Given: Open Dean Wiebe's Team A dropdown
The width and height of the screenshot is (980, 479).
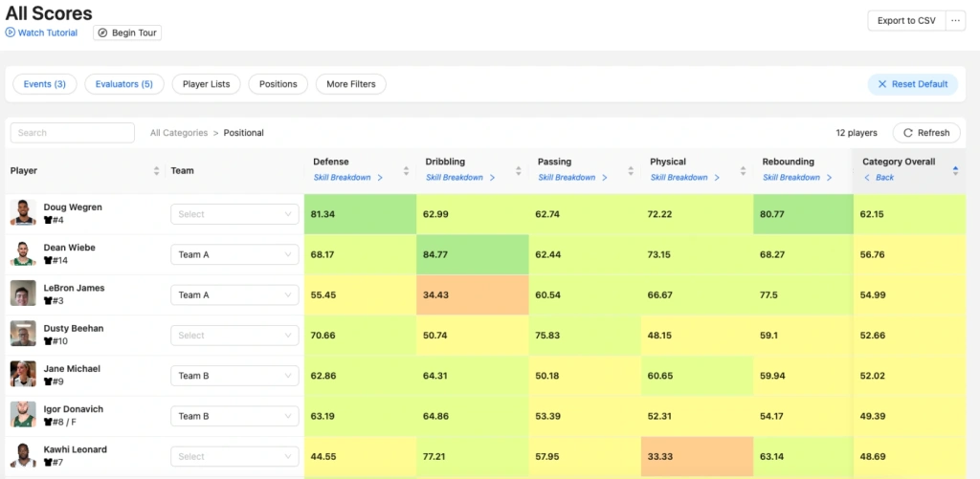Looking at the screenshot, I should tap(234, 254).
